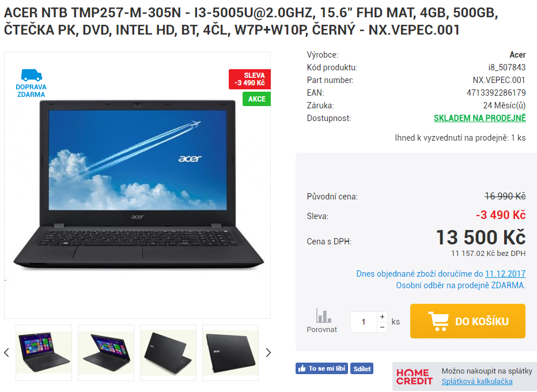The image size is (537, 392).
Task: Show next thumbnails with right arrow
Action: 268,353
